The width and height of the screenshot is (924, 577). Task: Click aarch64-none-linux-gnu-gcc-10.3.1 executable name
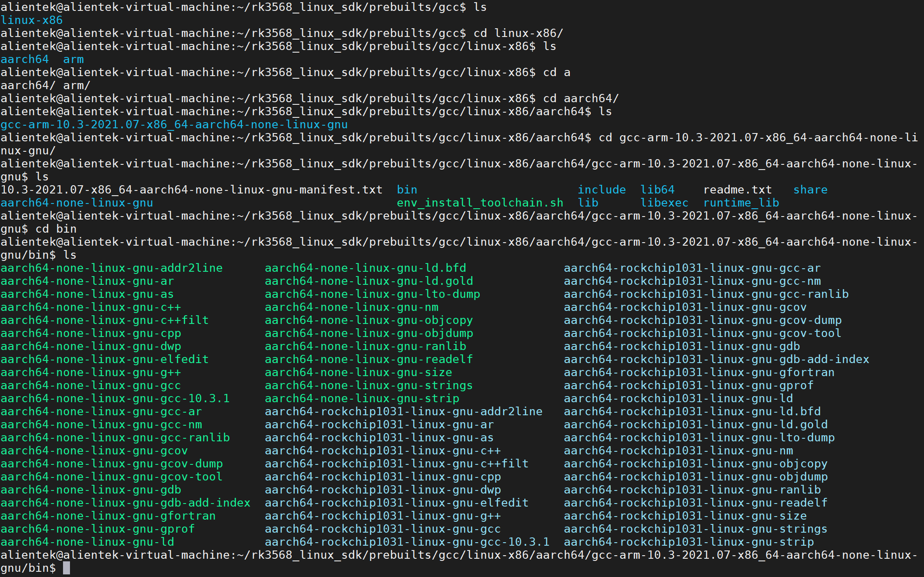click(x=115, y=399)
